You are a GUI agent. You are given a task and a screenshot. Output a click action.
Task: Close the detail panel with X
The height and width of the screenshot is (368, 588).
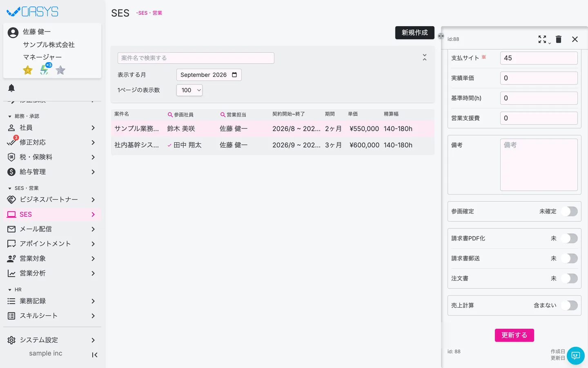click(x=575, y=39)
